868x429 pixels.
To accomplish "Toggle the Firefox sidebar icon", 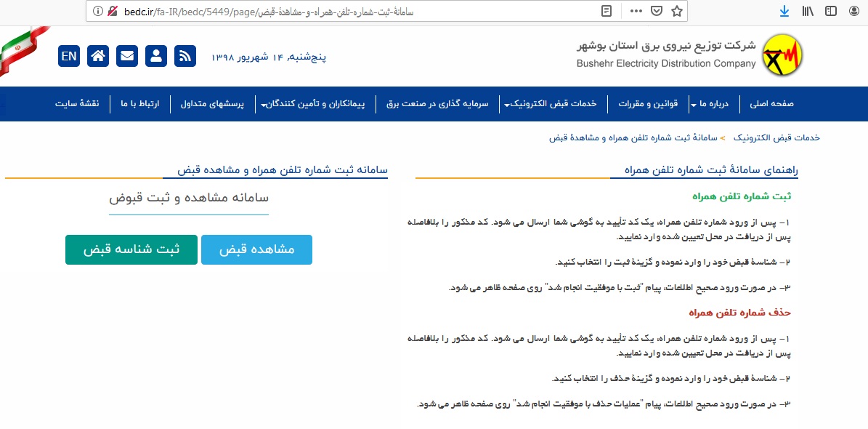I will (x=830, y=11).
